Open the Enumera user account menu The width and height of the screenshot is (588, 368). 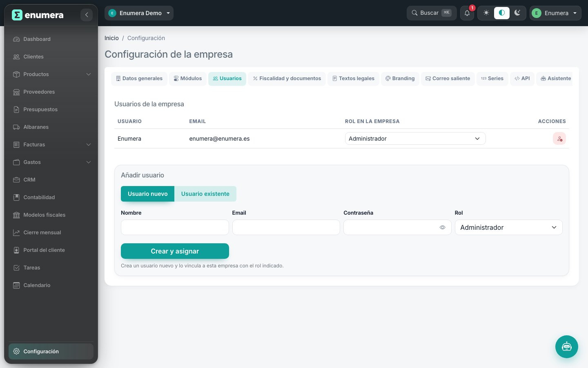[x=555, y=13]
